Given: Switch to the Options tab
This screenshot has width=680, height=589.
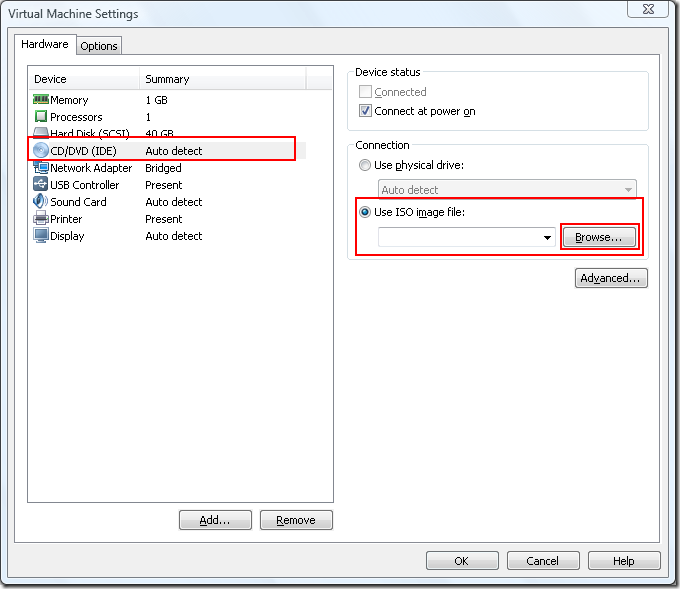Looking at the screenshot, I should [x=99, y=46].
